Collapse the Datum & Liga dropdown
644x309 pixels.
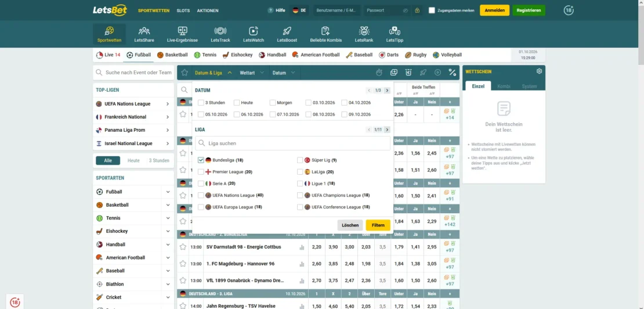coord(213,73)
